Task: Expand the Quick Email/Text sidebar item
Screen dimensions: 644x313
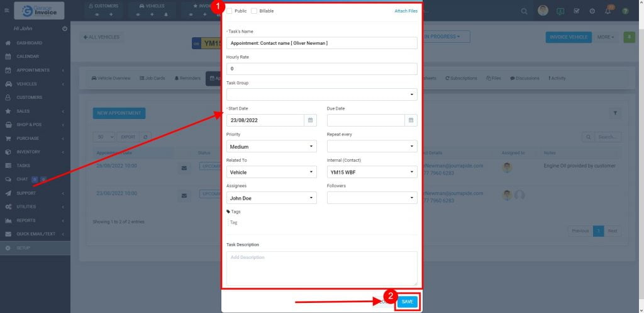Action: (35, 234)
